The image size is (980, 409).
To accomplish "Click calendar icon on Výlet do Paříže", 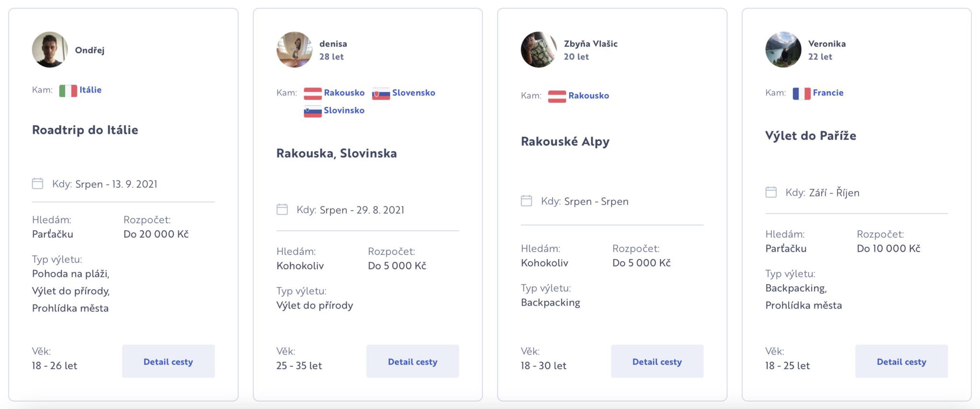I will pyautogui.click(x=771, y=193).
